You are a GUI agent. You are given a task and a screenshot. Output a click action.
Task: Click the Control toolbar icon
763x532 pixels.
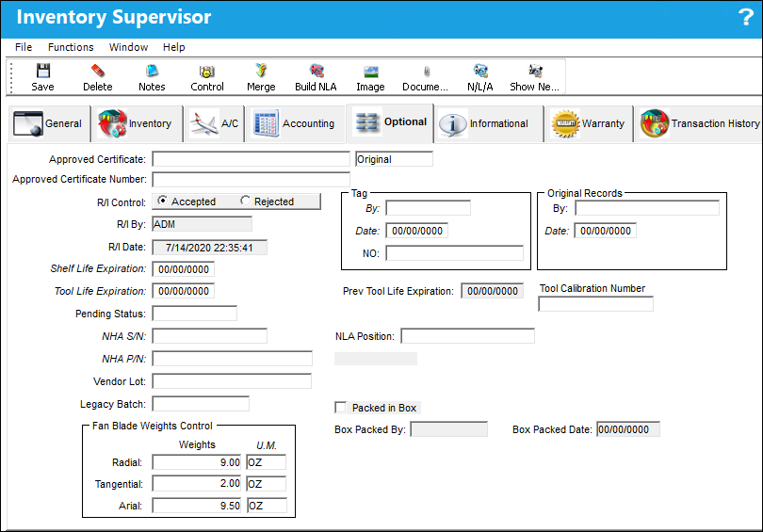click(x=207, y=72)
